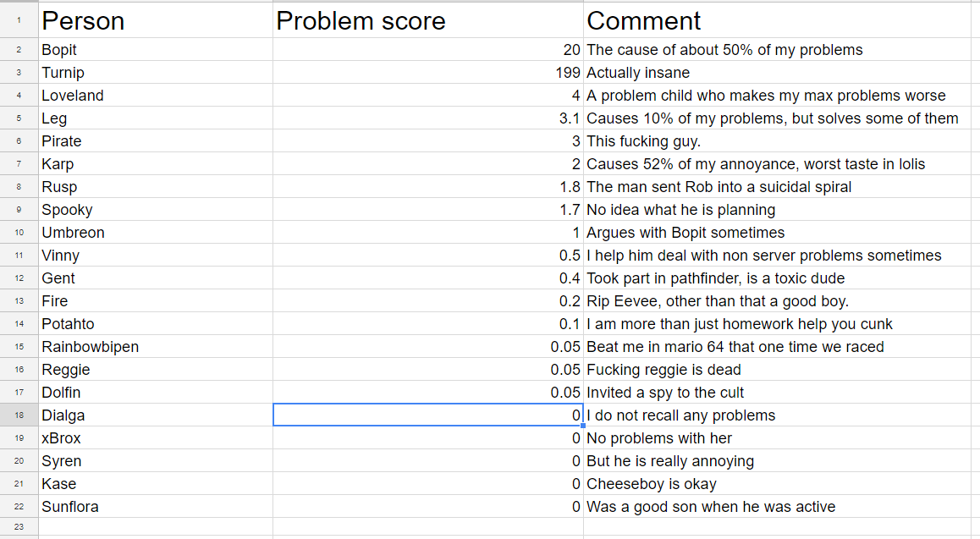Image resolution: width=980 pixels, height=539 pixels.
Task: Select the comment 'Cheeseboy is okay'
Action: click(652, 484)
